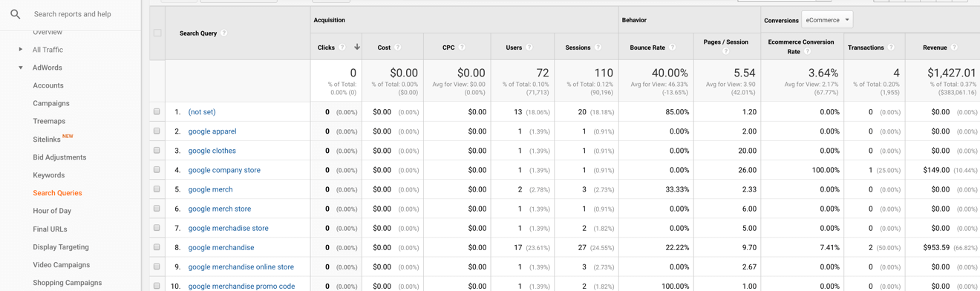Open the Treemaps report
Viewport: 980px width, 291px height.
coord(49,121)
